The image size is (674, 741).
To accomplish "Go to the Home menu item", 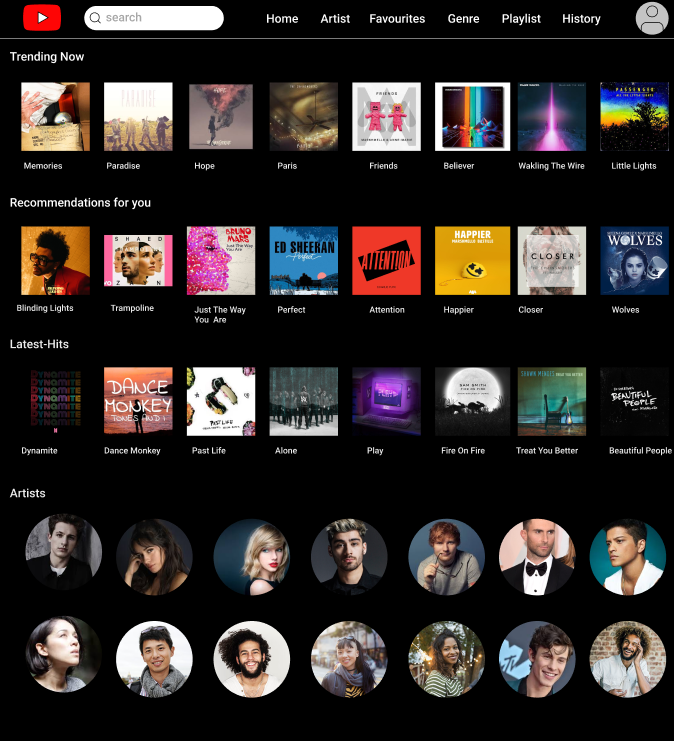I will 282,19.
